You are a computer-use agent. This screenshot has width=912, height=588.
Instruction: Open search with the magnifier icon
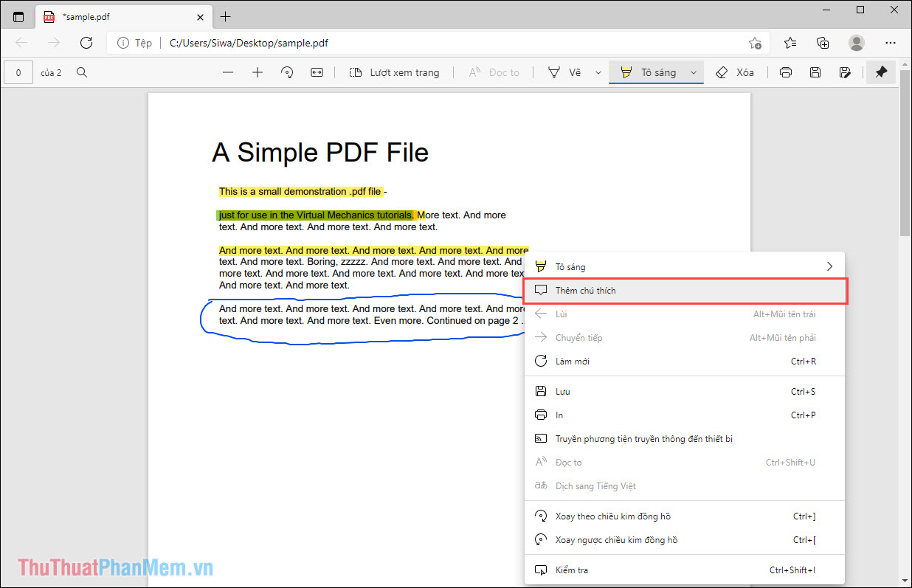(82, 72)
